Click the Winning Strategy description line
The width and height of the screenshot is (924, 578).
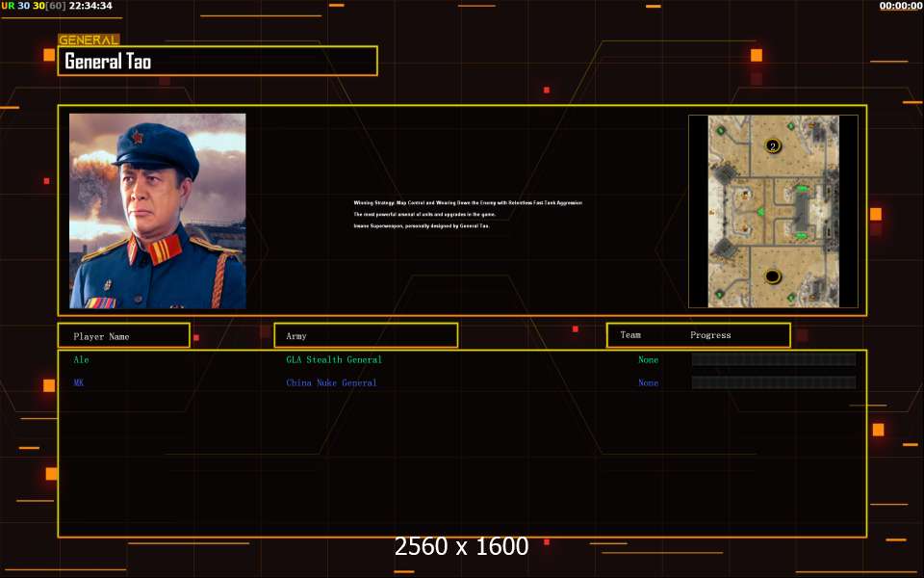(468, 203)
